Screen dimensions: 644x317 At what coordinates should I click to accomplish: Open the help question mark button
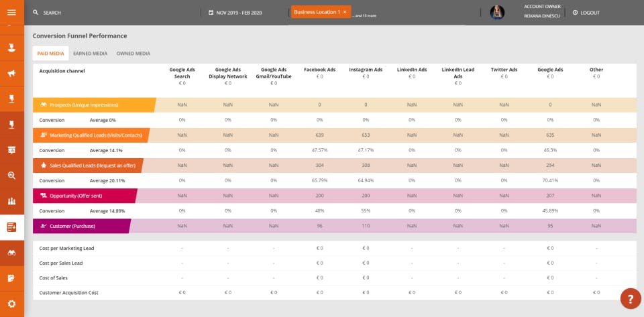[x=630, y=298]
